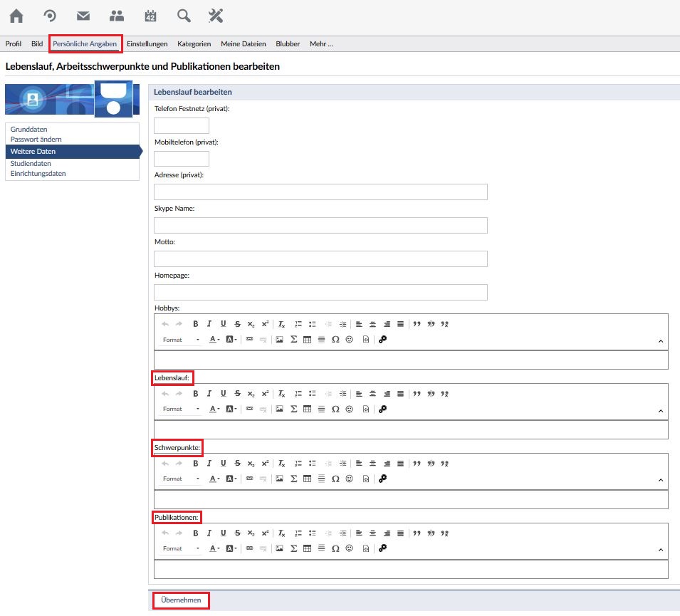Click the magnifier search icon in header

point(184,16)
